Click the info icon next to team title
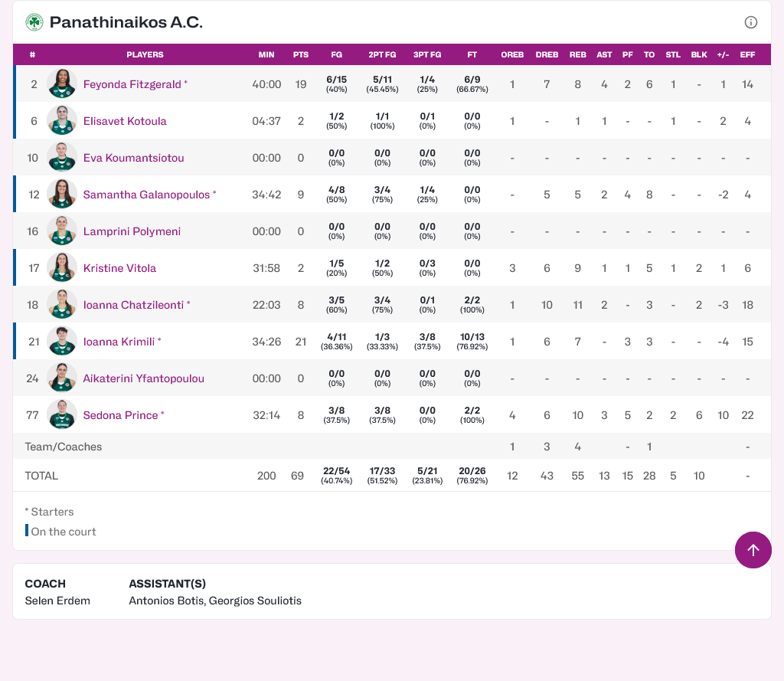Image resolution: width=784 pixels, height=681 pixels. click(x=751, y=22)
